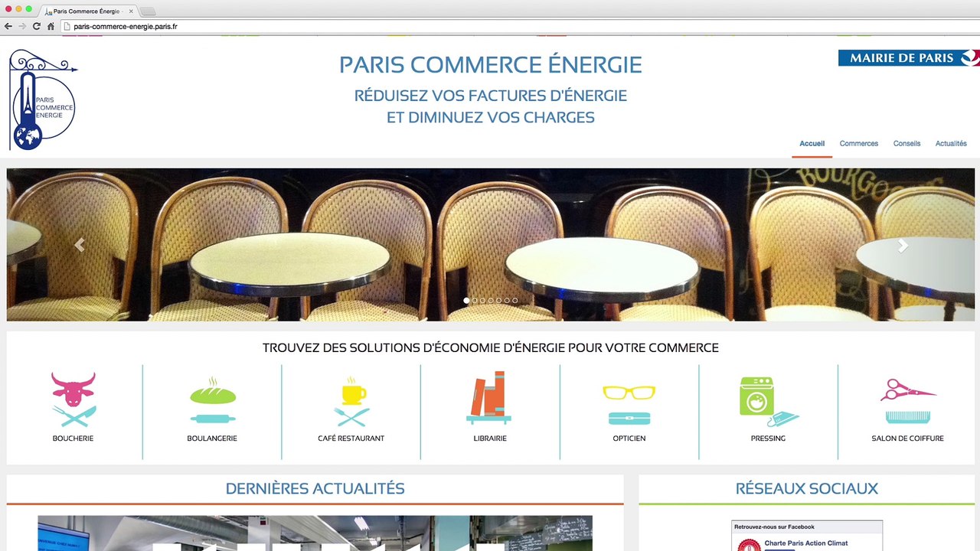Select the first carousel indicator dot
Screen dimensions: 980x551
(466, 301)
